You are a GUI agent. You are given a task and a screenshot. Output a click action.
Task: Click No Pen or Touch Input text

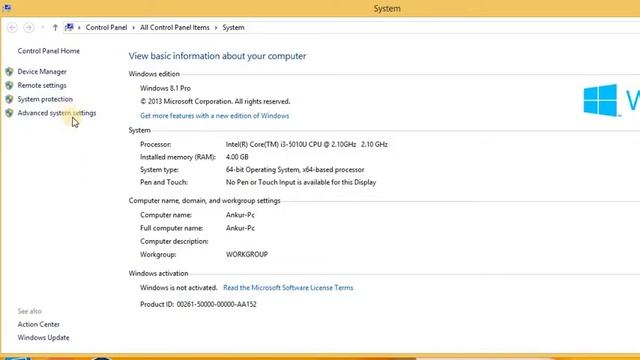(301, 182)
